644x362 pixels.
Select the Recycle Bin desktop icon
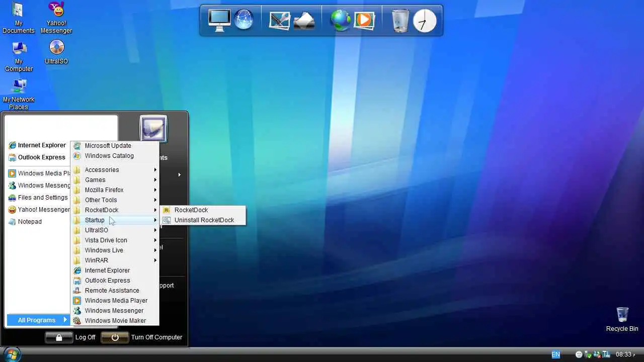point(622,319)
